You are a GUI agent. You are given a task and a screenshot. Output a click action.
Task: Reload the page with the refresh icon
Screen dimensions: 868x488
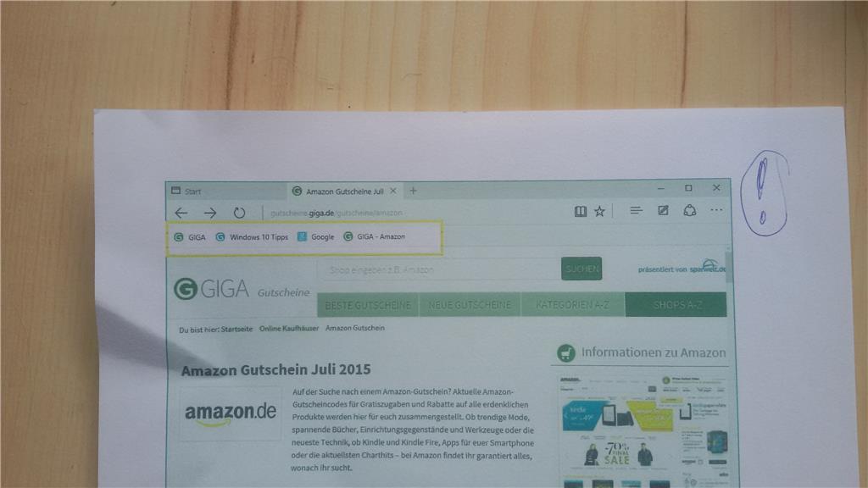point(239,213)
